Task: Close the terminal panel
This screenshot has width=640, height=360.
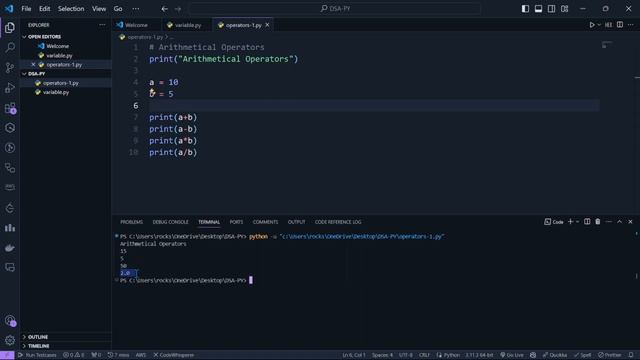Action: pyautogui.click(x=630, y=222)
